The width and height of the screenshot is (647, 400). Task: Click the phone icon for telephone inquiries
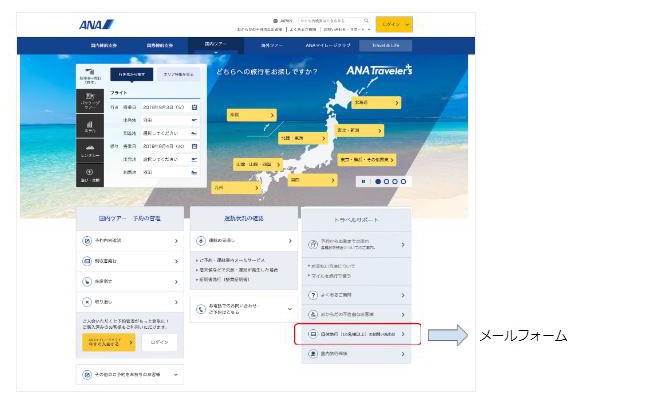[201, 309]
